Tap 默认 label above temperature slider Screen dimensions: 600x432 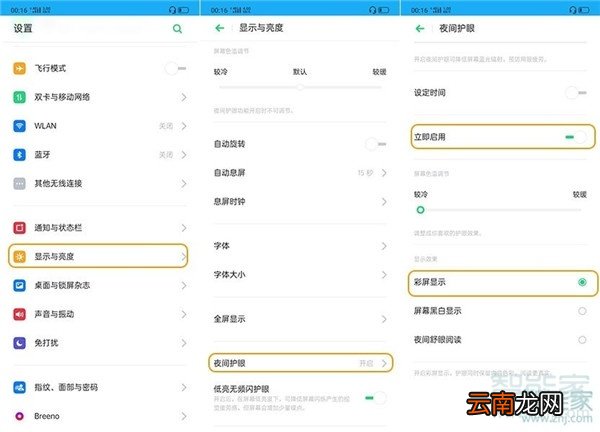click(300, 72)
